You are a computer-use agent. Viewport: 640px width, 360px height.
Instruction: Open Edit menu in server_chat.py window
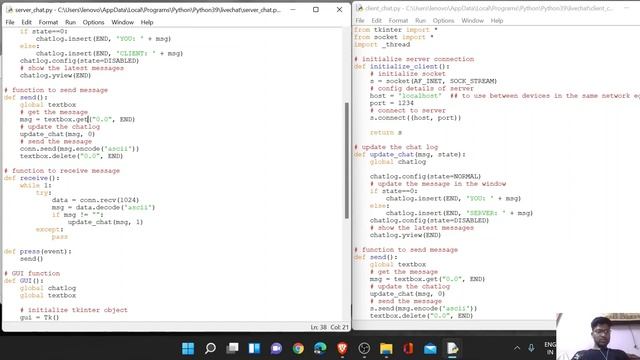tap(27, 22)
